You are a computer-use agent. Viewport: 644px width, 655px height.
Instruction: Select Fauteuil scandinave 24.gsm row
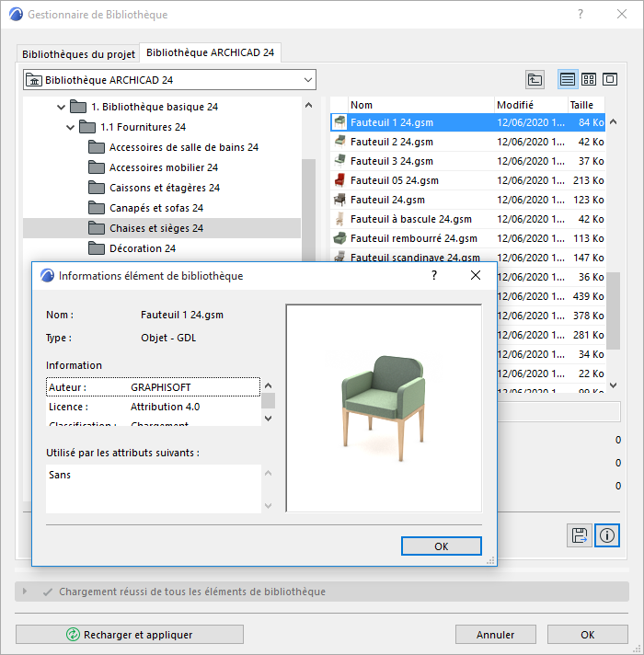coord(467,257)
